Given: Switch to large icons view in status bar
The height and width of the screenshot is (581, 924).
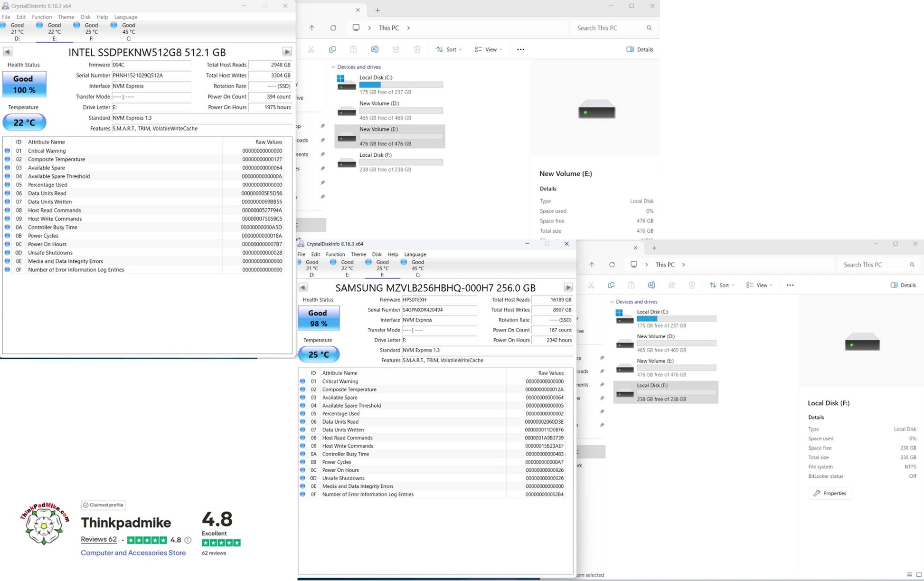Looking at the screenshot, I should point(919,575).
